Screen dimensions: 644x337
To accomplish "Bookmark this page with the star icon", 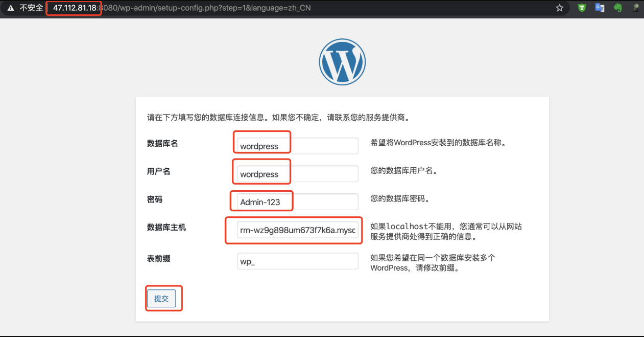I will 560,8.
